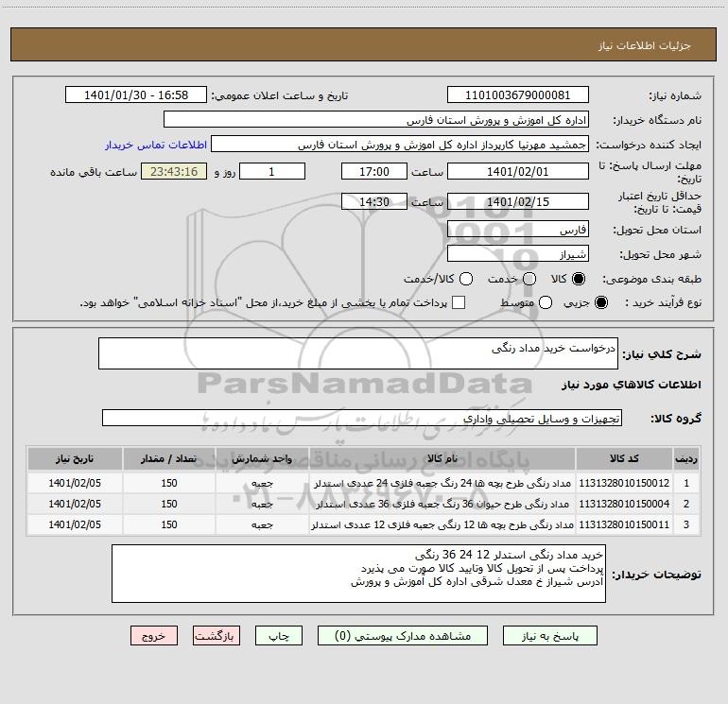The width and height of the screenshot is (728, 704).
Task: Click the 12 رنگی colored pencil item name
Action: (442, 524)
